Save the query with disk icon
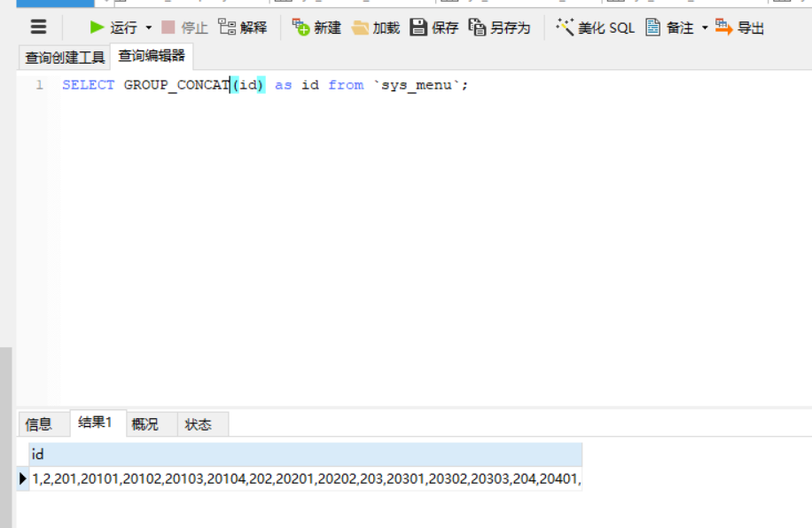The width and height of the screenshot is (812, 528). click(x=418, y=27)
